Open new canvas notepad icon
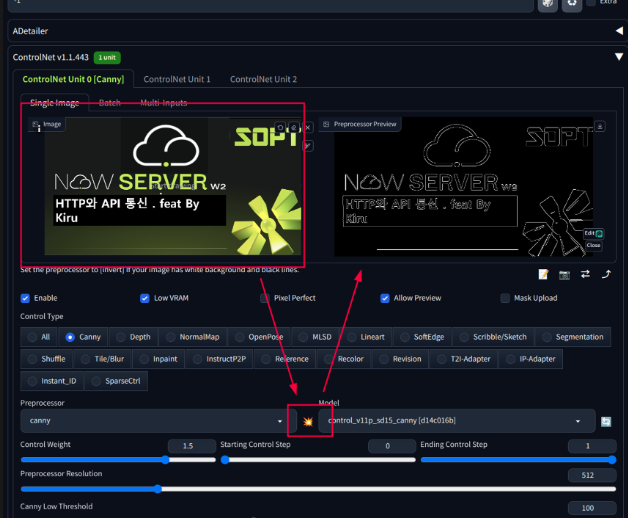This screenshot has width=628, height=518. [x=543, y=274]
